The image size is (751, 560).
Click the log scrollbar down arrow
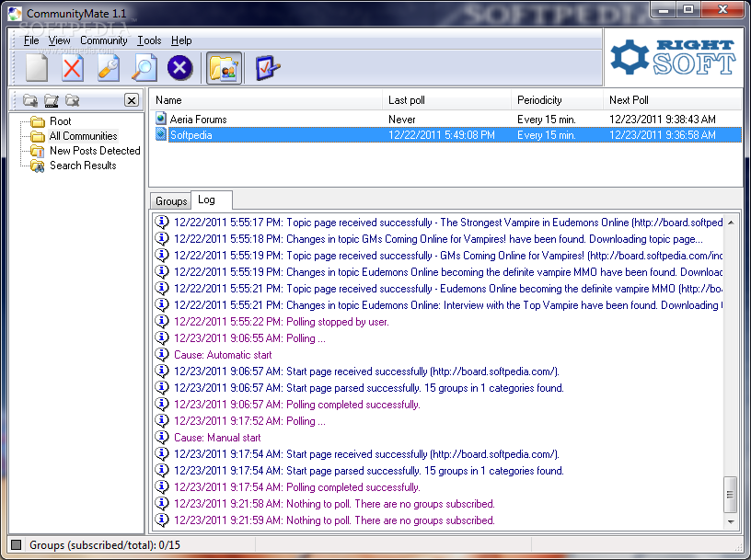(x=731, y=521)
